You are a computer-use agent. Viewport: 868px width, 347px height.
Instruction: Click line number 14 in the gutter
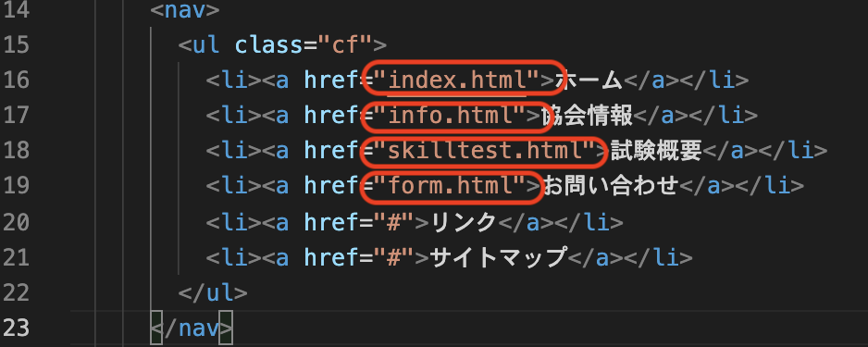15,11
